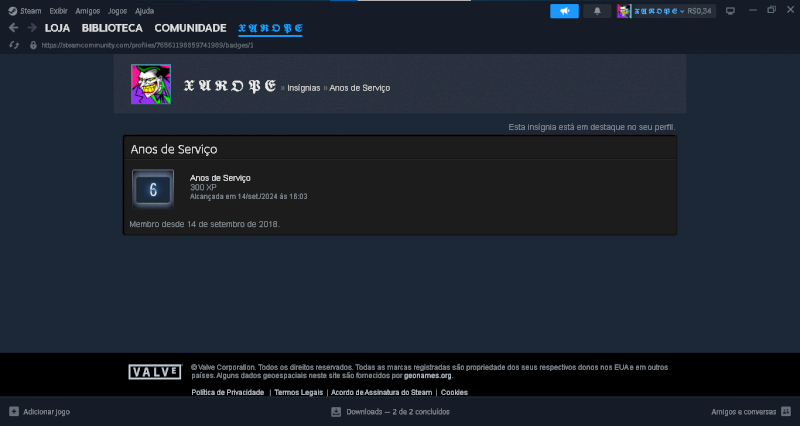Open the XUROPE profile tab
The width and height of the screenshot is (800, 426).
[270, 28]
